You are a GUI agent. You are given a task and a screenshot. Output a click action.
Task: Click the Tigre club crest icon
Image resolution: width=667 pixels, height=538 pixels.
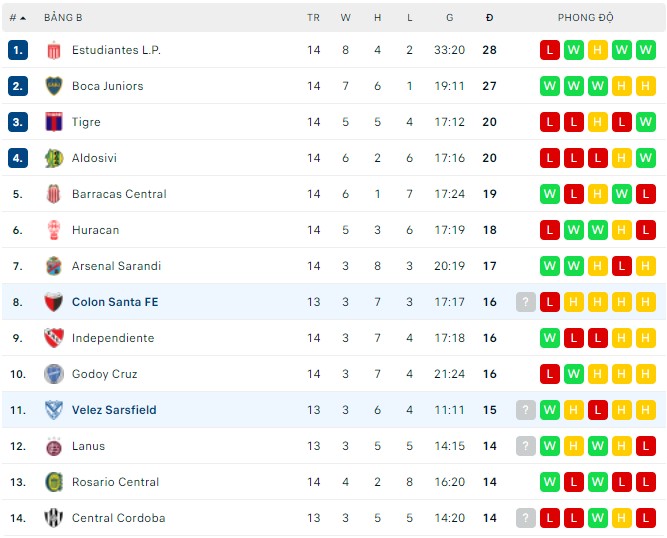pos(54,122)
